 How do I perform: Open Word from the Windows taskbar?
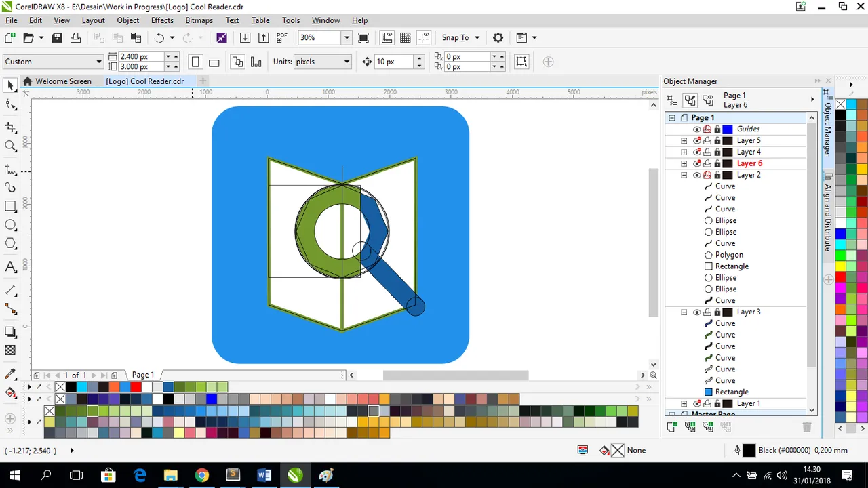pos(264,475)
